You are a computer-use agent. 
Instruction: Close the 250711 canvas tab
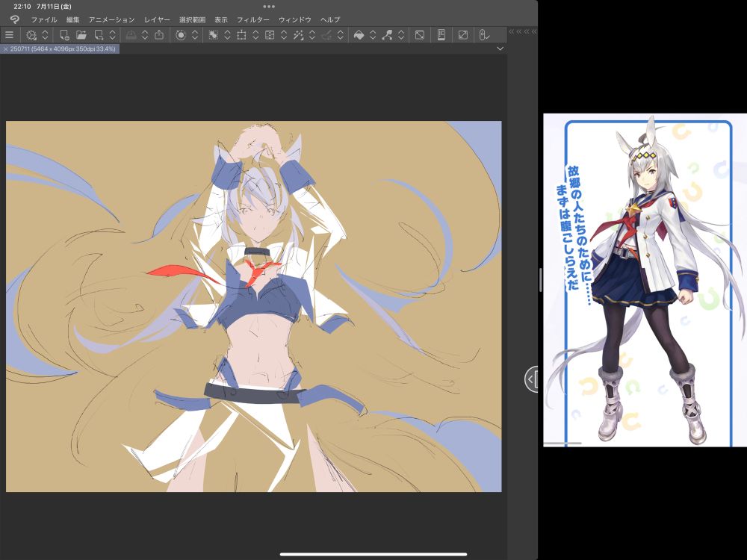click(x=5, y=49)
